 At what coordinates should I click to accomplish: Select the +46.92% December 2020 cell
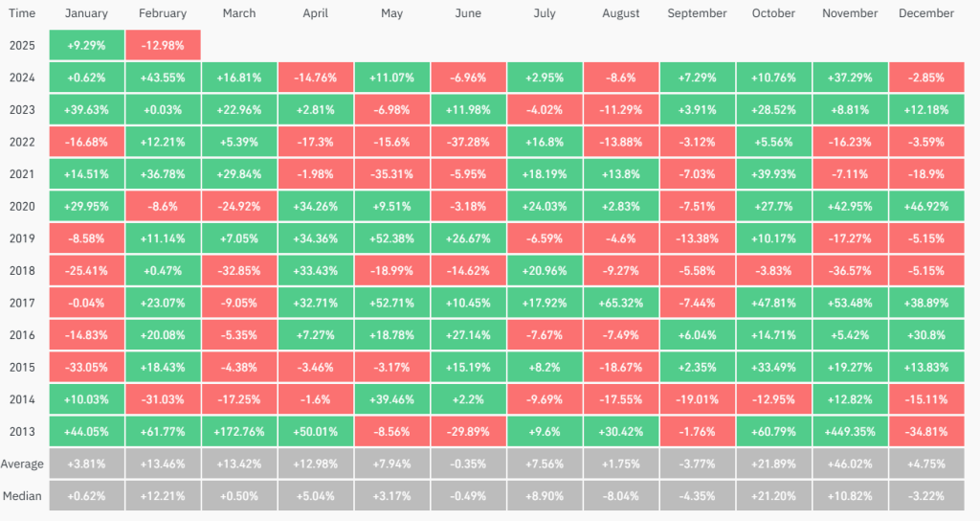coord(926,207)
